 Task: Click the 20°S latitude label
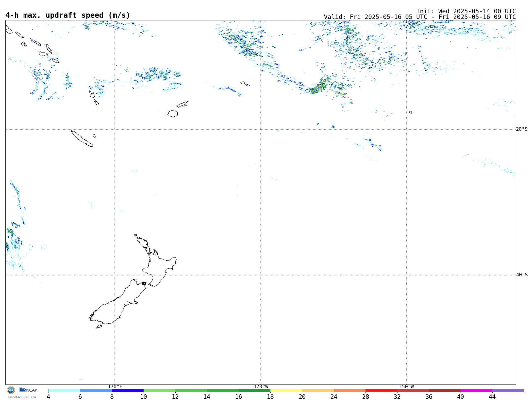pyautogui.click(x=522, y=129)
